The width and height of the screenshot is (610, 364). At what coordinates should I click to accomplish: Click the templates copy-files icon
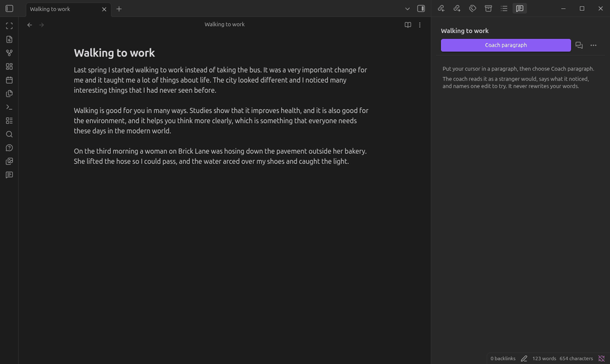[x=10, y=94]
